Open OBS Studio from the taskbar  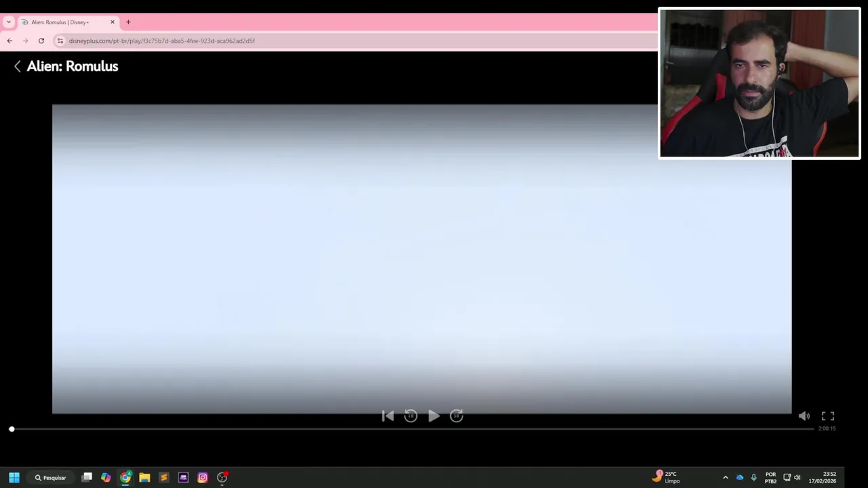[x=222, y=477]
